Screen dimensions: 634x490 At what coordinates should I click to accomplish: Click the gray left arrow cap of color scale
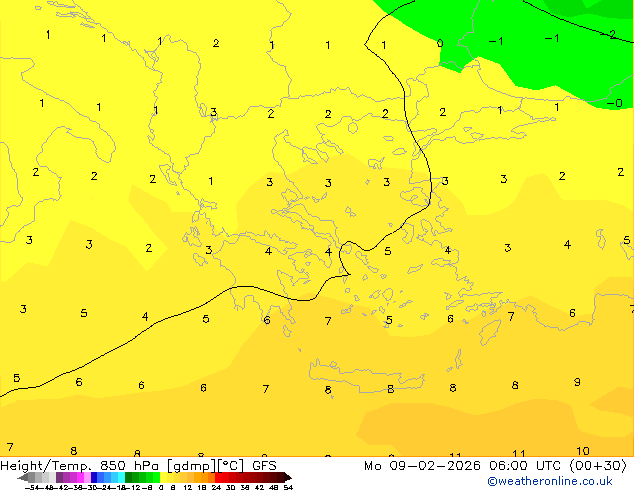click(x=23, y=478)
